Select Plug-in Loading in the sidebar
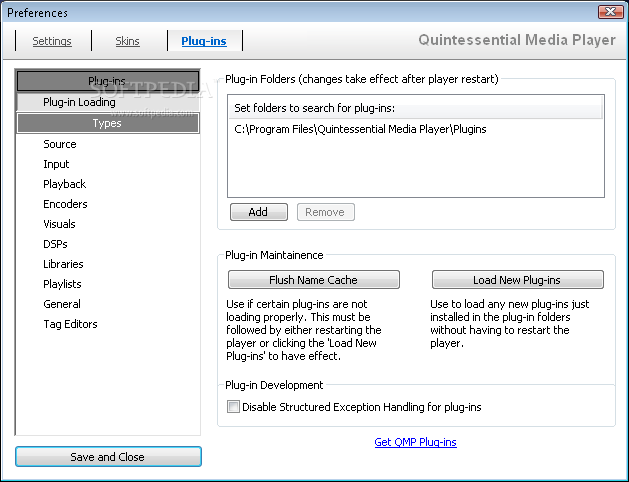The image size is (629, 482). pos(108,102)
